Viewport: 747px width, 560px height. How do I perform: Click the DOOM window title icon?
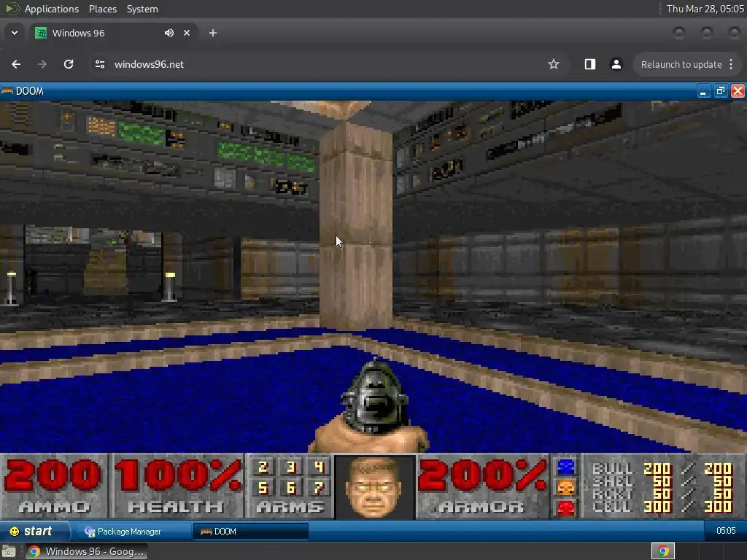(x=7, y=90)
